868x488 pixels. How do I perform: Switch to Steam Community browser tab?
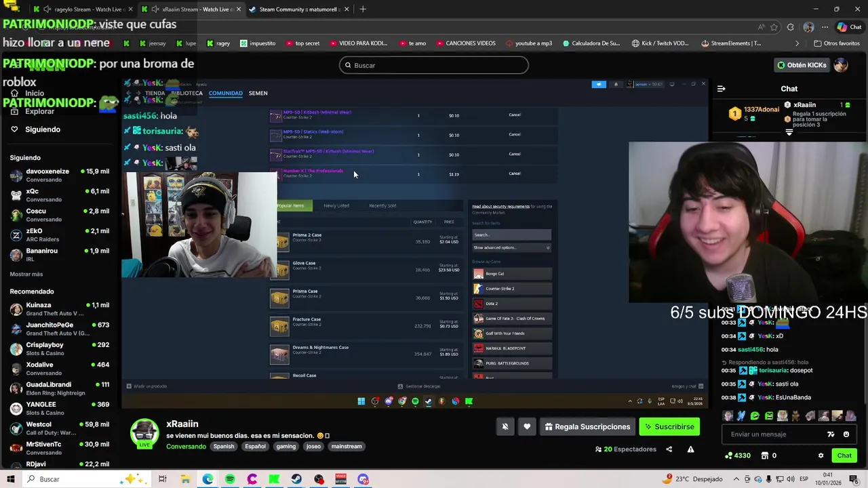point(299,9)
